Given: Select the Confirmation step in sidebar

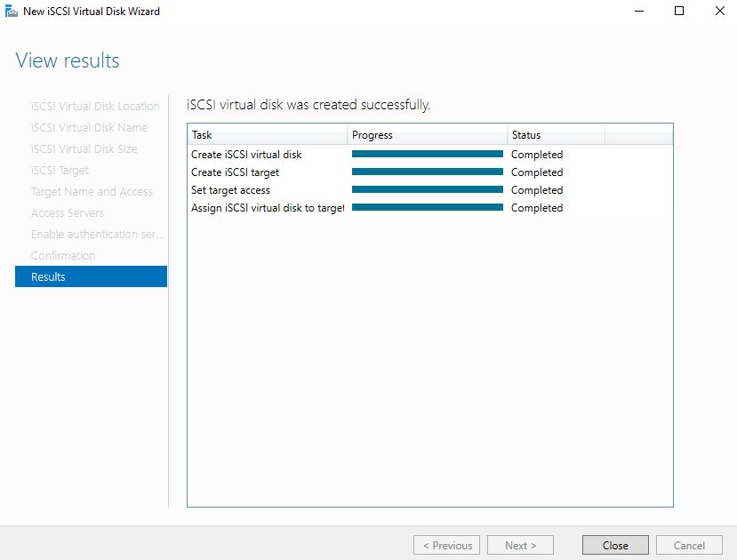Looking at the screenshot, I should click(63, 255).
